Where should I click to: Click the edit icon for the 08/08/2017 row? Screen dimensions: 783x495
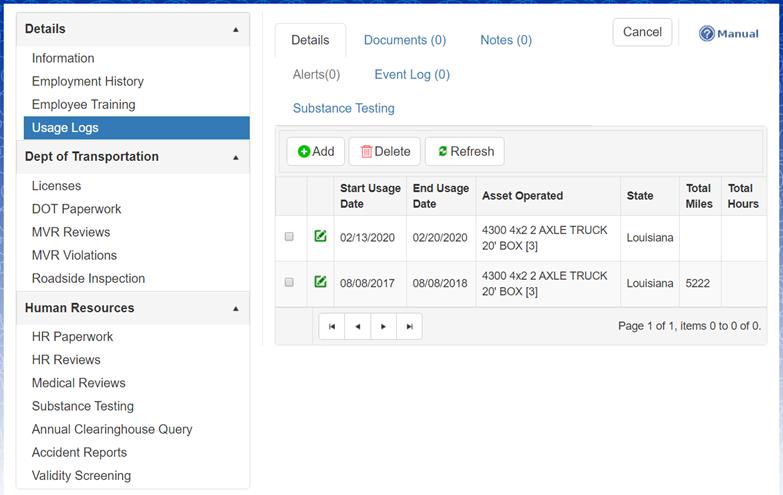(x=320, y=283)
